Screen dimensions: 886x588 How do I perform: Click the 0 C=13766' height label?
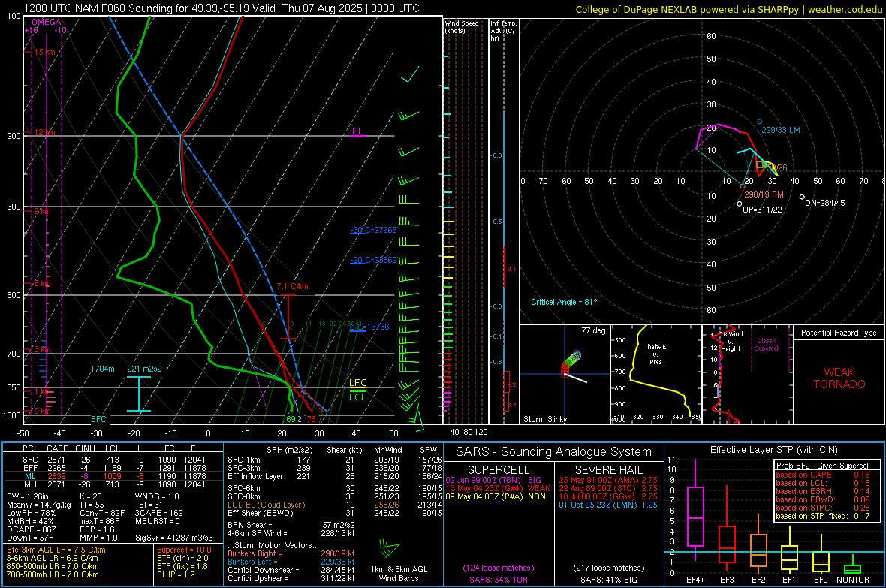tap(370, 327)
